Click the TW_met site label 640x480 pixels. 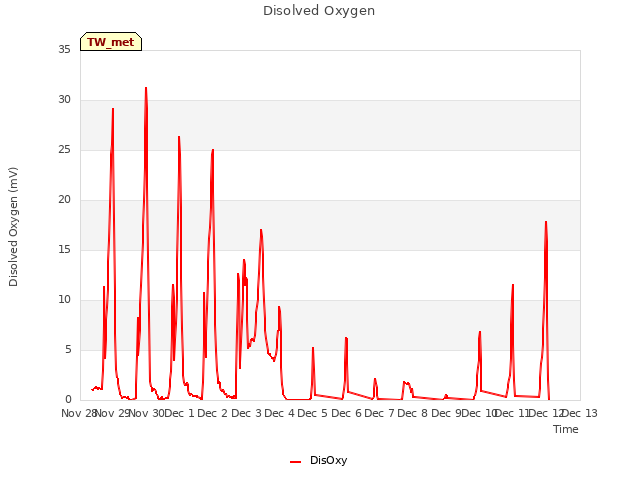point(111,42)
